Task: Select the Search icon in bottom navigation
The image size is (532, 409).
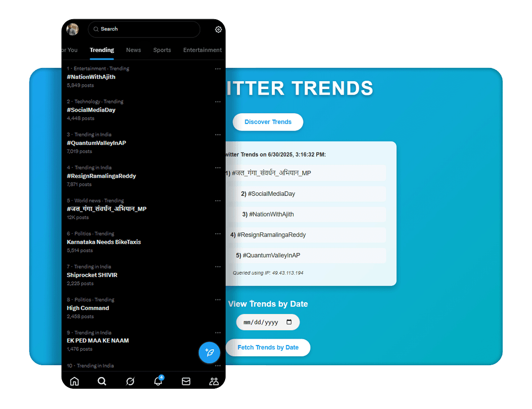Action: 102,381
